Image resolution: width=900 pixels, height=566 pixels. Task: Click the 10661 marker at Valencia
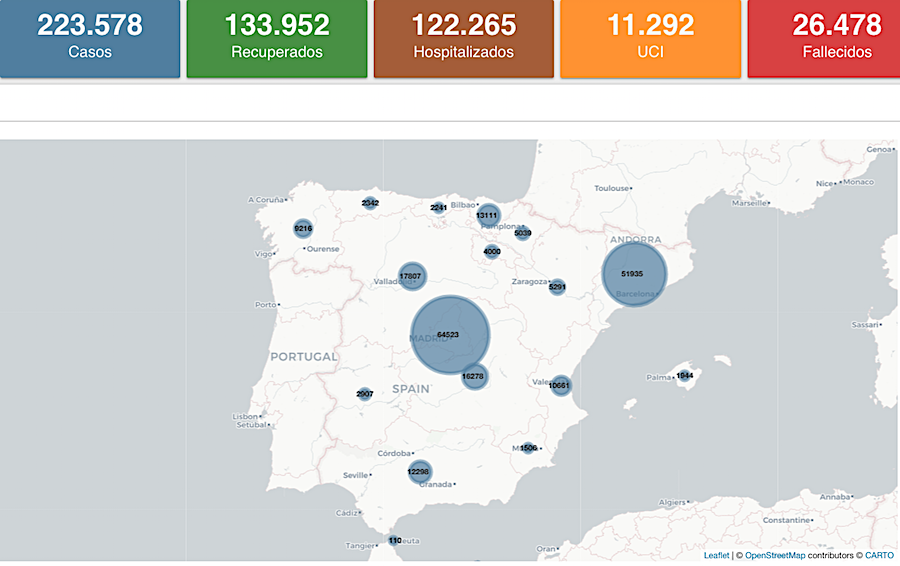point(560,385)
